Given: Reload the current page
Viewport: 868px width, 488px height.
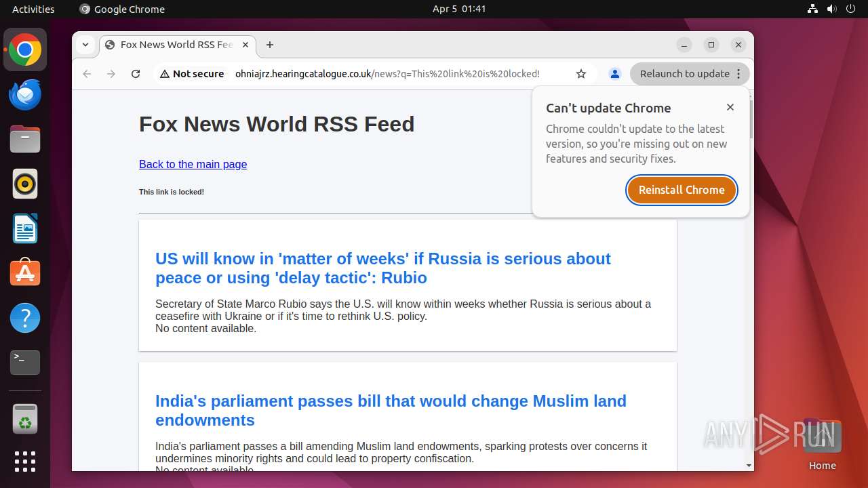Looking at the screenshot, I should [136, 74].
